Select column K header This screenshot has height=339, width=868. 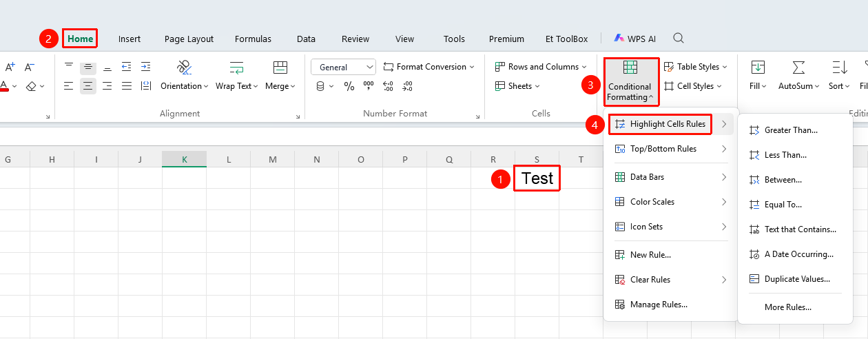[185, 159]
